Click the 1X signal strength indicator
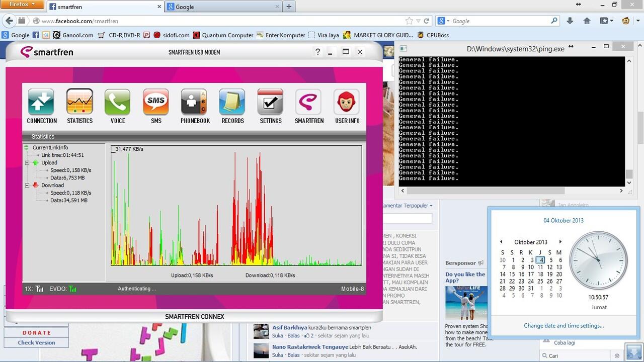 [40, 289]
